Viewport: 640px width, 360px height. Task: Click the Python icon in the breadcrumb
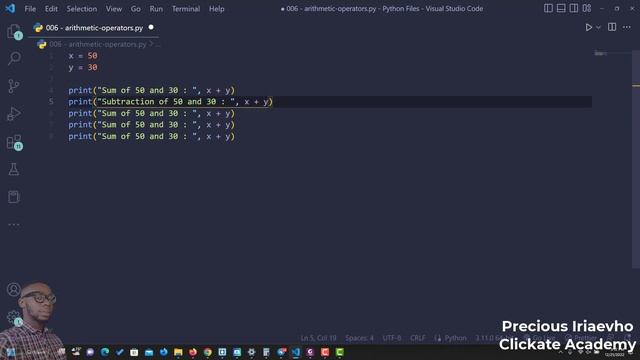[x=42, y=44]
